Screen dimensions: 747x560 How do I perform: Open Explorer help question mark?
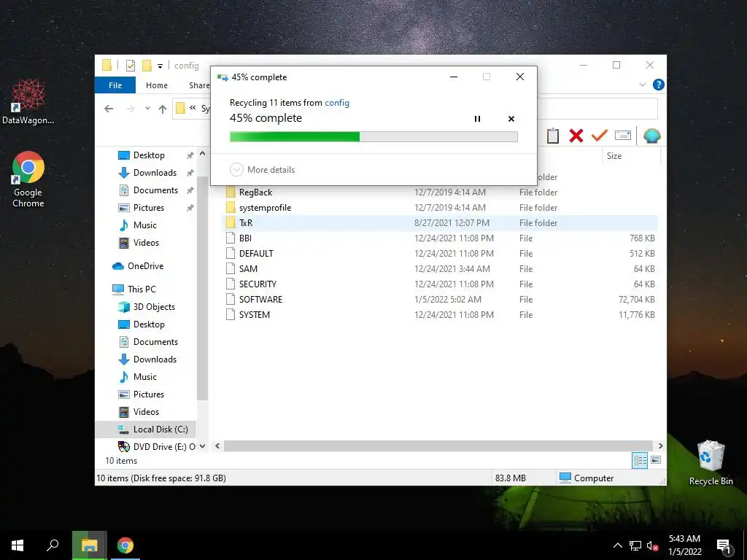tap(659, 85)
